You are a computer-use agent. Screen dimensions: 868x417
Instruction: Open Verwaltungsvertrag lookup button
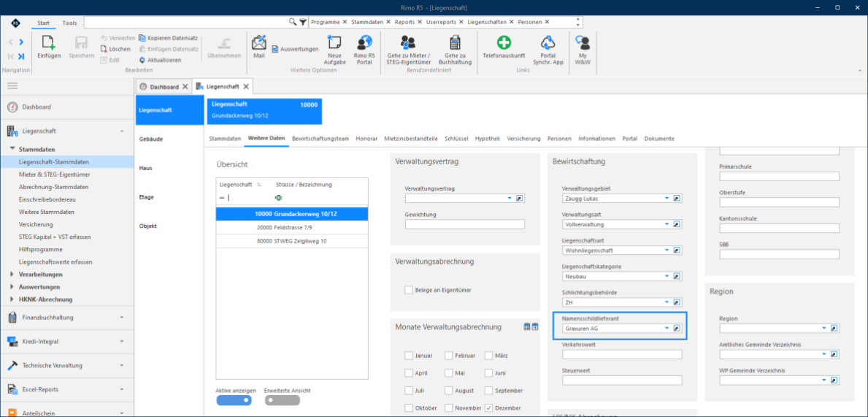[519, 198]
